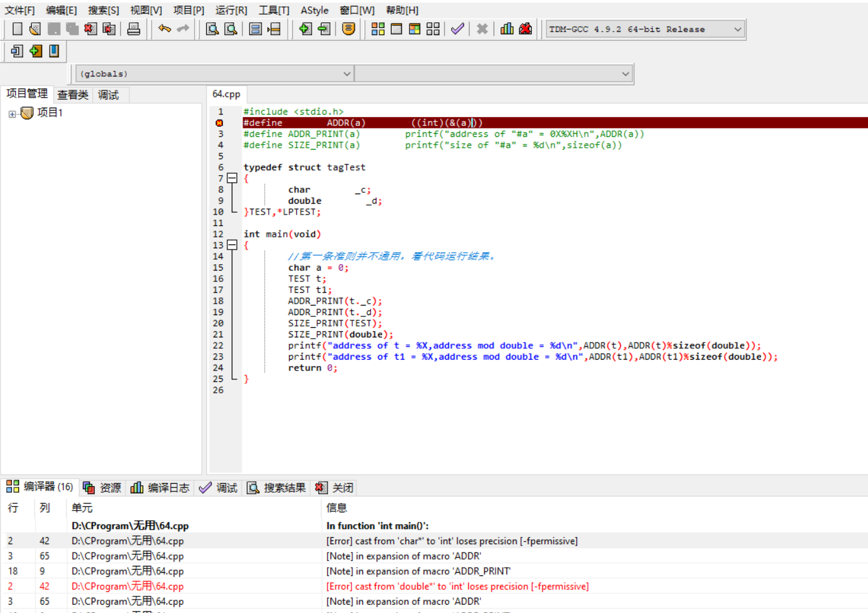868x613 pixels.
Task: Select the bottom panel 调试 tab
Action: tap(218, 488)
